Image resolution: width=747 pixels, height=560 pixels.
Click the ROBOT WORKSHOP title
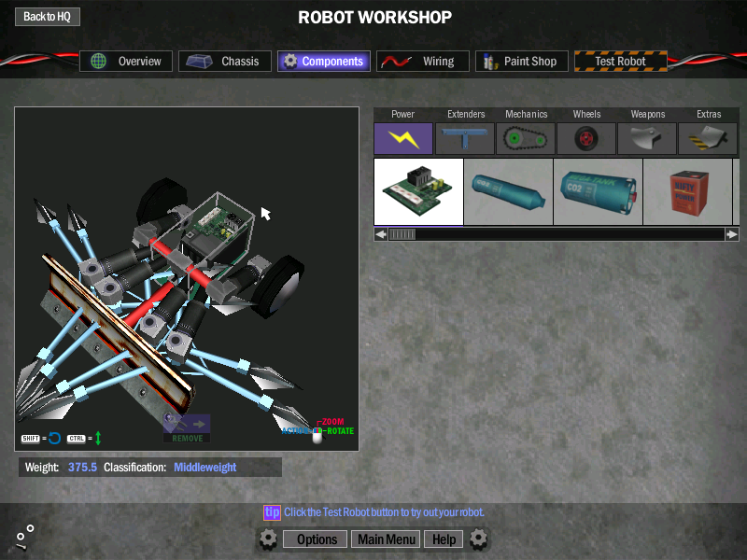[375, 17]
